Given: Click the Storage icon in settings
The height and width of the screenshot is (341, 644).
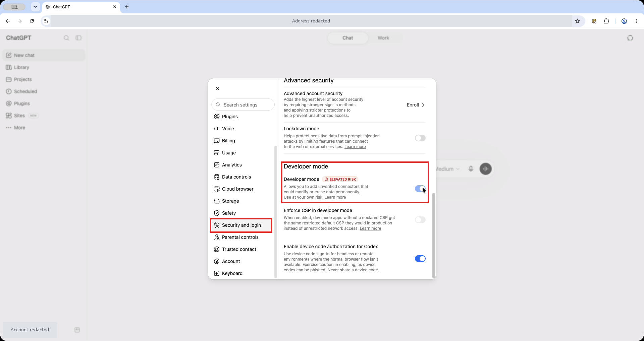Looking at the screenshot, I should click(217, 201).
